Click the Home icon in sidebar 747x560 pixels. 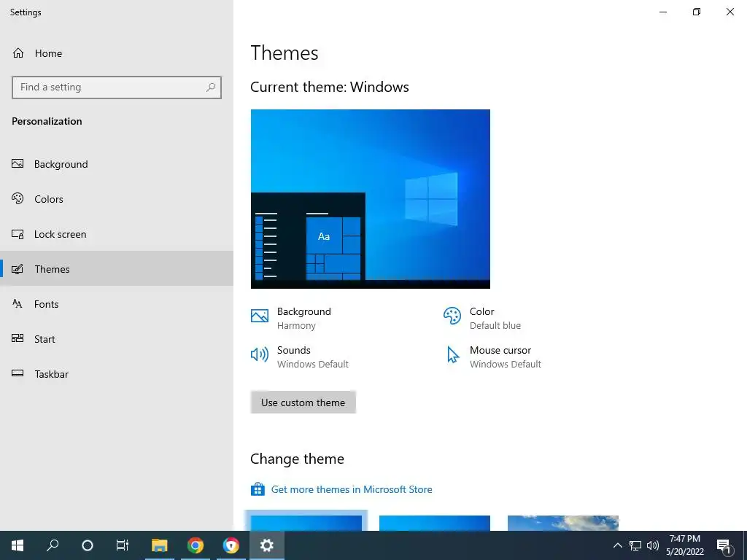pyautogui.click(x=18, y=52)
